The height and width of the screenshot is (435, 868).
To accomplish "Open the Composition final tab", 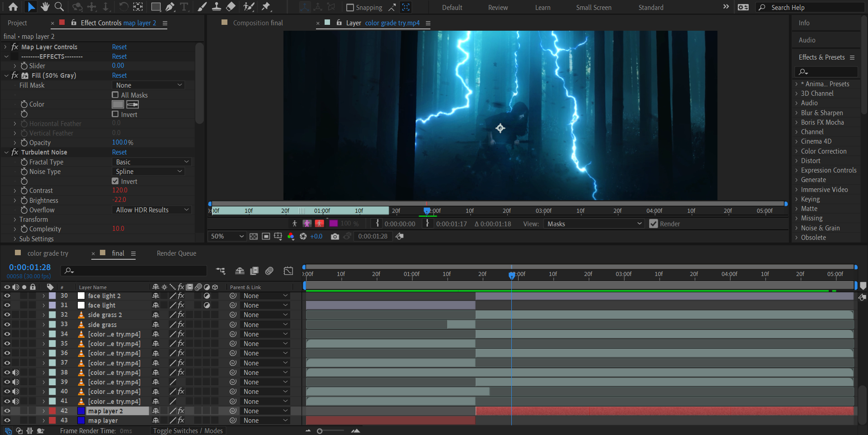I will [258, 23].
